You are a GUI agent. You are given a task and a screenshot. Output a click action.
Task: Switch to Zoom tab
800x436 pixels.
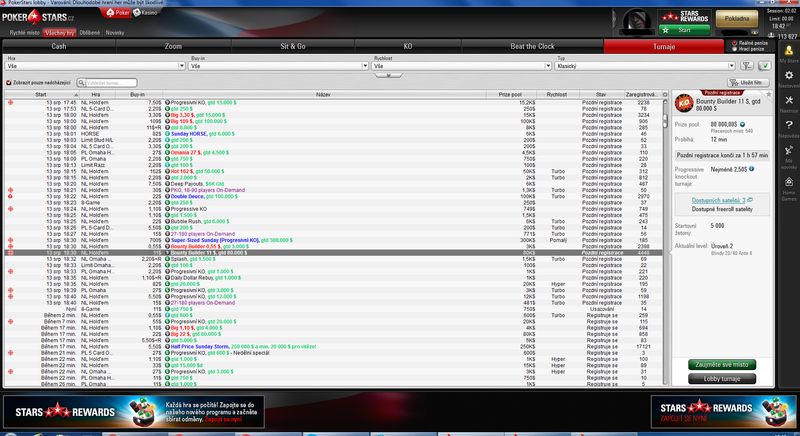(173, 46)
